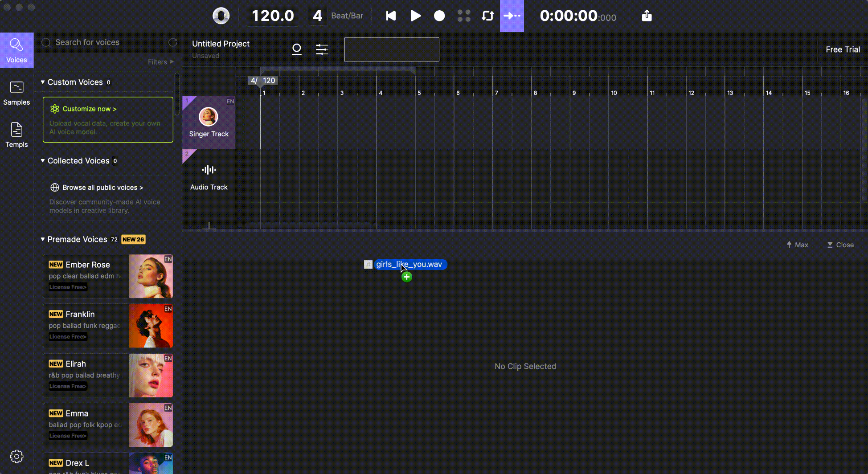Open the export share icon
Viewport: 868px width, 474px height.
(x=647, y=16)
